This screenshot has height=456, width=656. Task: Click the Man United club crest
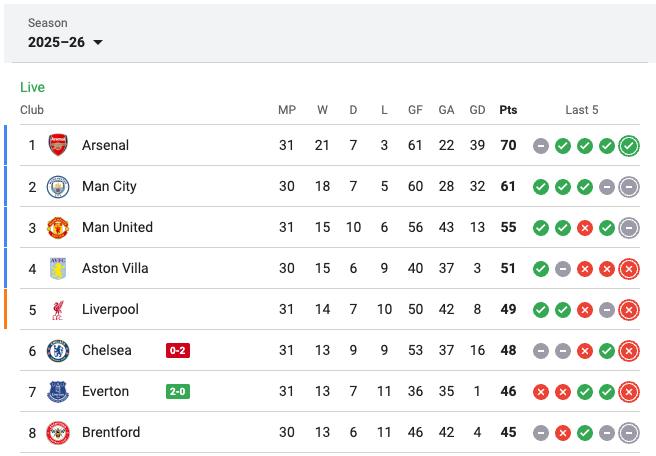click(58, 227)
